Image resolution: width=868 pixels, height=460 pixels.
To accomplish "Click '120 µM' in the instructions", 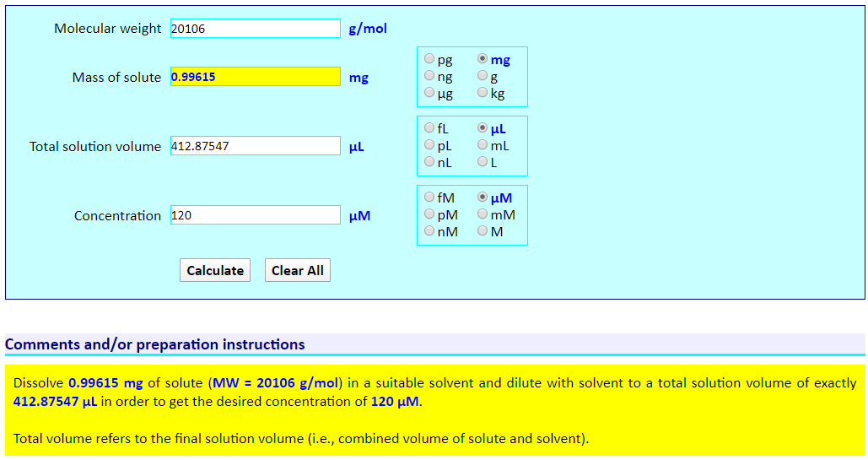I will coord(395,402).
